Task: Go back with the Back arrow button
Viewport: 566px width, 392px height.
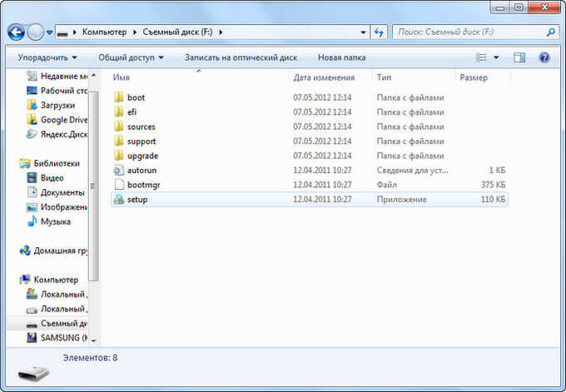Action: point(17,32)
